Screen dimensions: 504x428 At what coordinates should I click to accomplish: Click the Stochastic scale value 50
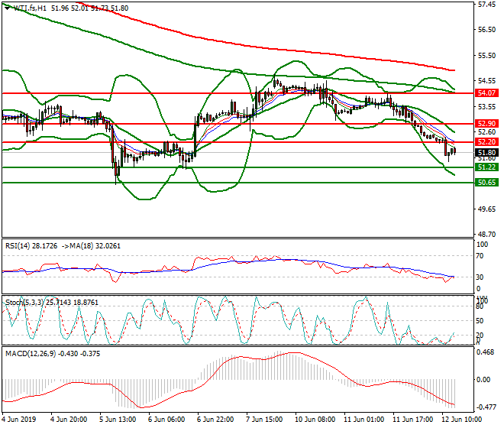coord(480,321)
